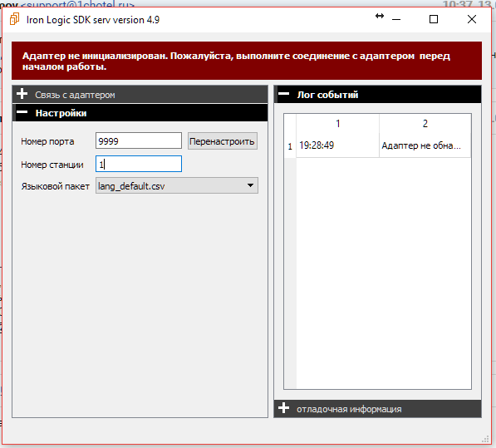Select the row header '1' in log table

pos(290,145)
